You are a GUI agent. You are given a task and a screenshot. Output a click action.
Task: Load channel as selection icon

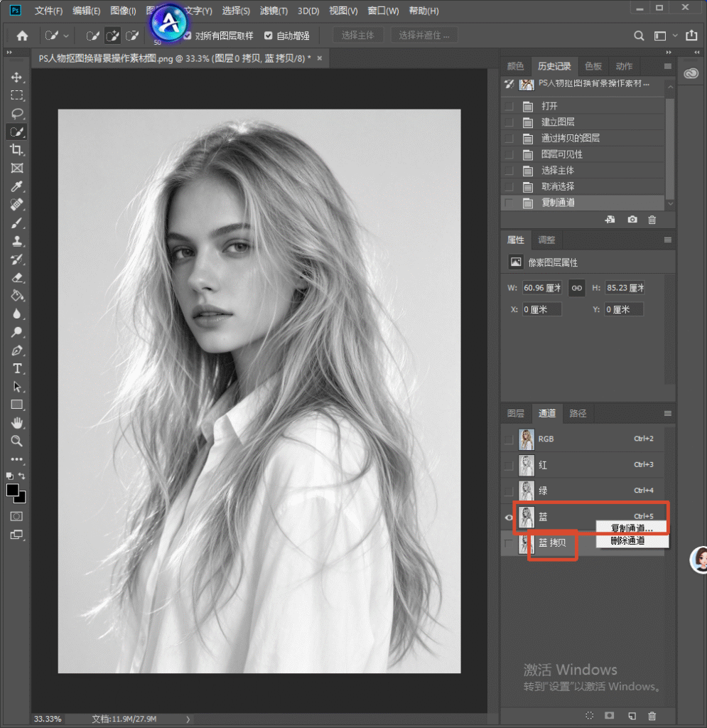[x=589, y=716]
